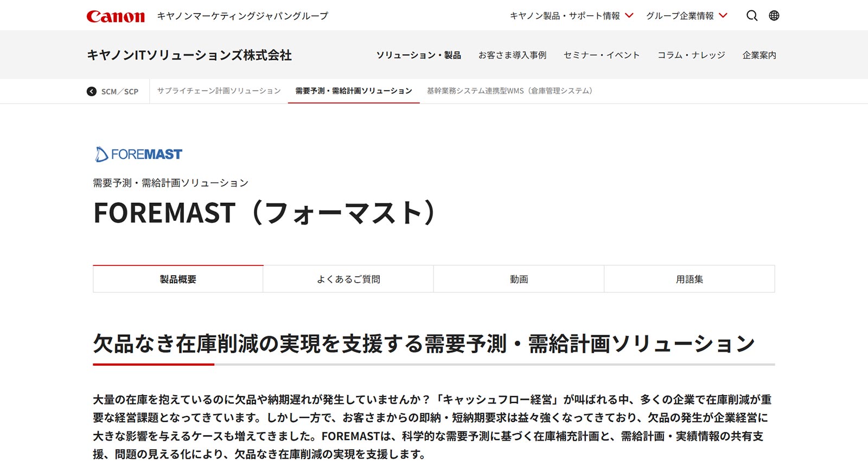The image size is (868, 465).
Task: Click the 需要予測・需給計画ソリューション subtitle above the title
Action: (170, 183)
